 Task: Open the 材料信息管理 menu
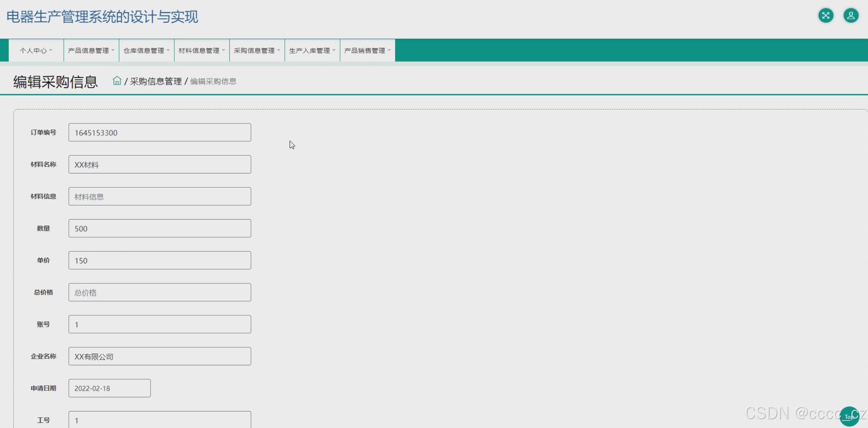pyautogui.click(x=202, y=50)
